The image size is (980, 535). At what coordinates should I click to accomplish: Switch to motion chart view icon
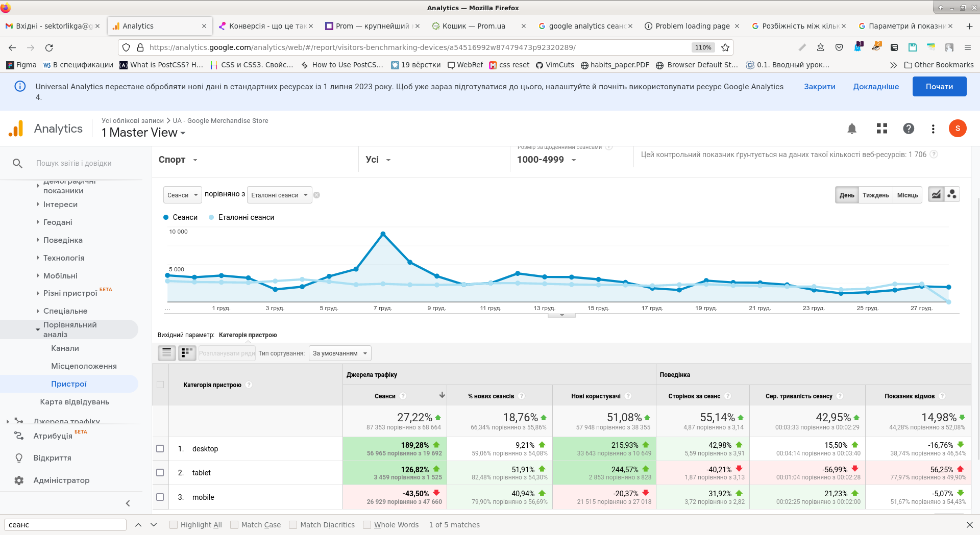tap(952, 195)
